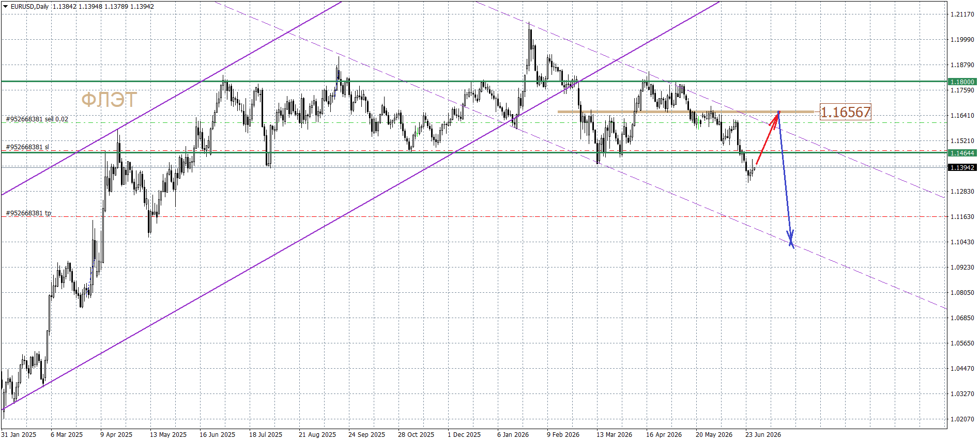Click the 1.16410 price scale value

pos(962,116)
